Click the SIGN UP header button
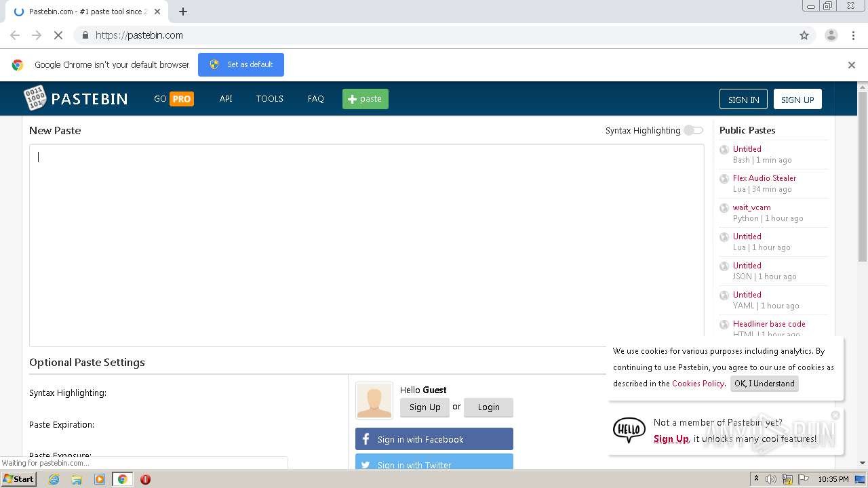 coord(797,99)
